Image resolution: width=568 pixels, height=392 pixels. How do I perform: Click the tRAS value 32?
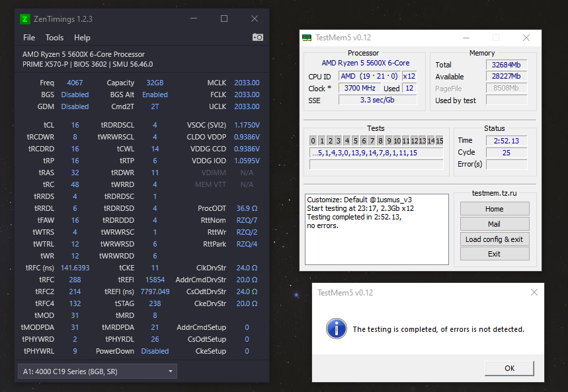[x=75, y=173]
